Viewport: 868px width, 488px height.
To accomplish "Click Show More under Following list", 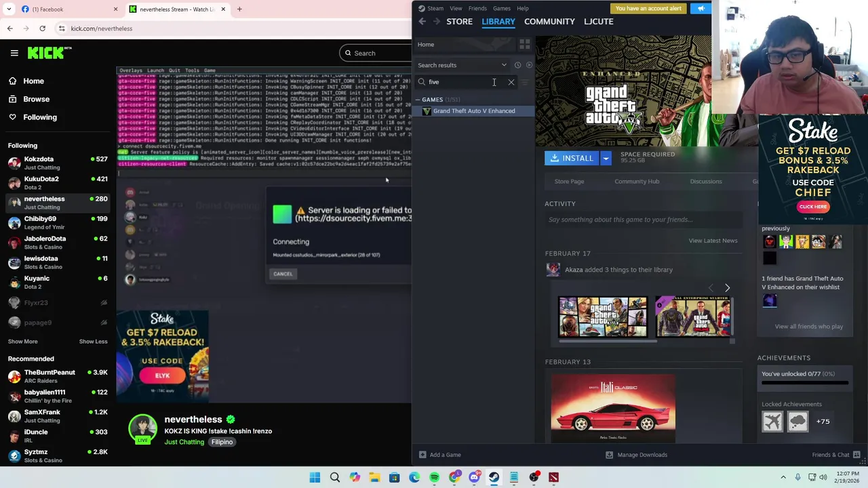I will point(22,342).
